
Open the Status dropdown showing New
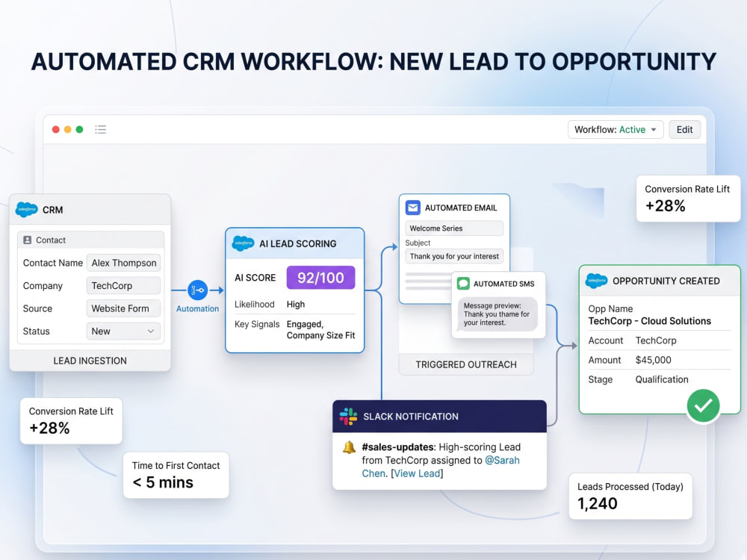tap(123, 331)
